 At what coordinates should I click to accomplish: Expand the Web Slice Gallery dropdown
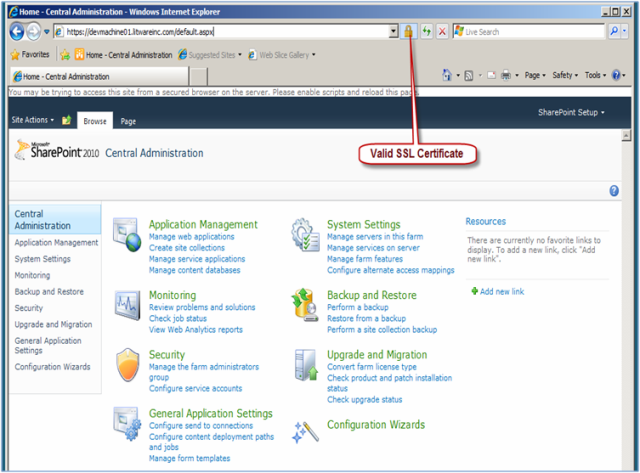(x=313, y=55)
